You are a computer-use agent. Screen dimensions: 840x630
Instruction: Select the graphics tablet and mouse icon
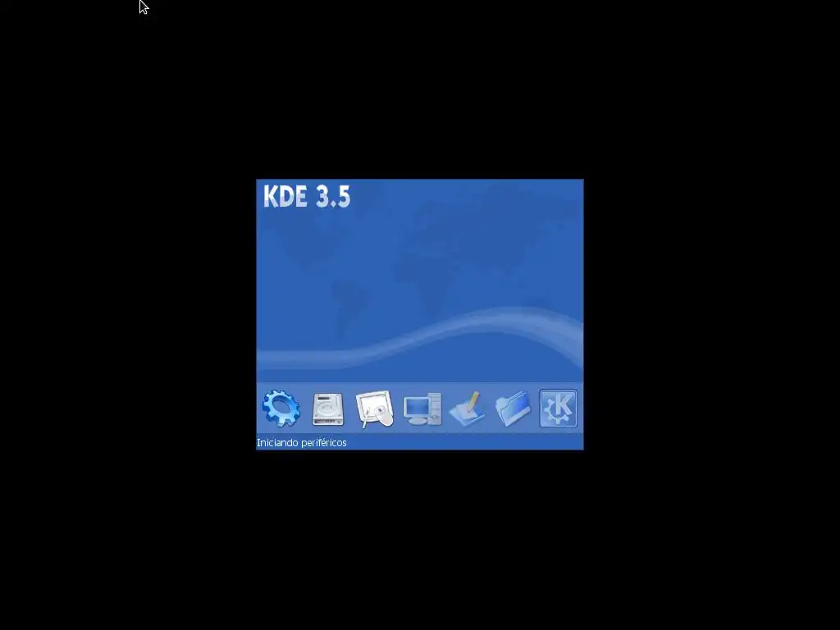tap(374, 409)
